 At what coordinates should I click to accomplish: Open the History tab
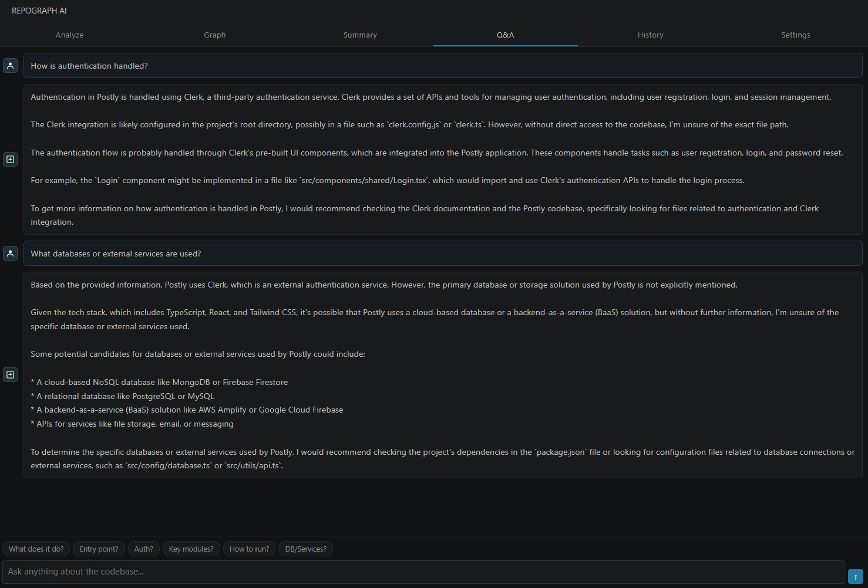[x=650, y=35]
